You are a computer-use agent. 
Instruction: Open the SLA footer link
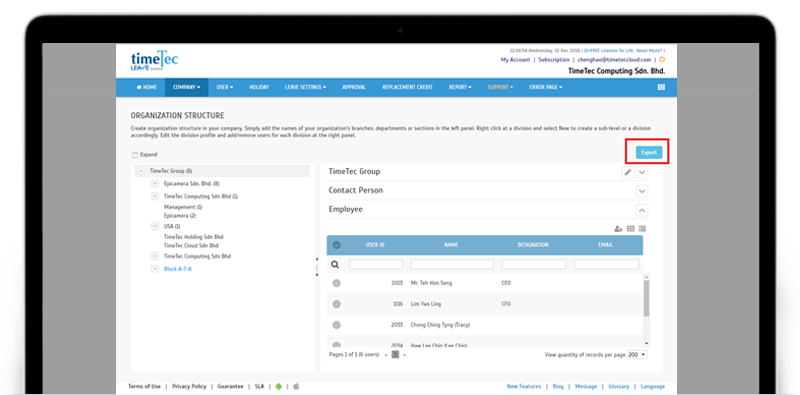point(259,386)
